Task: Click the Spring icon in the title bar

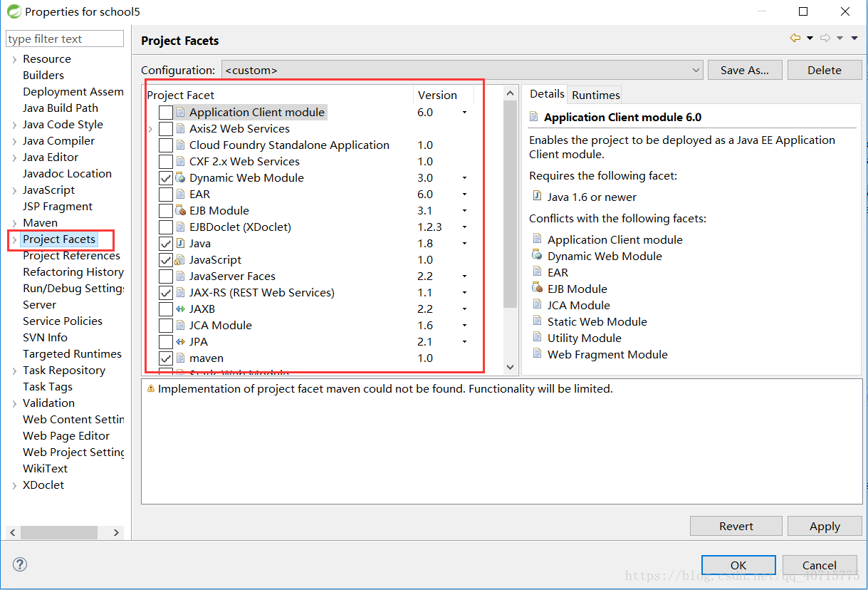Action: (14, 11)
